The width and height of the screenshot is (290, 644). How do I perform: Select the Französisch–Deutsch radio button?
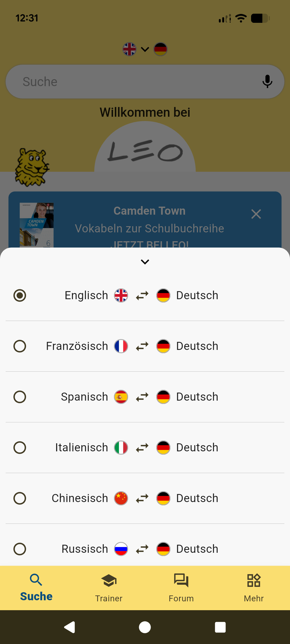[20, 346]
